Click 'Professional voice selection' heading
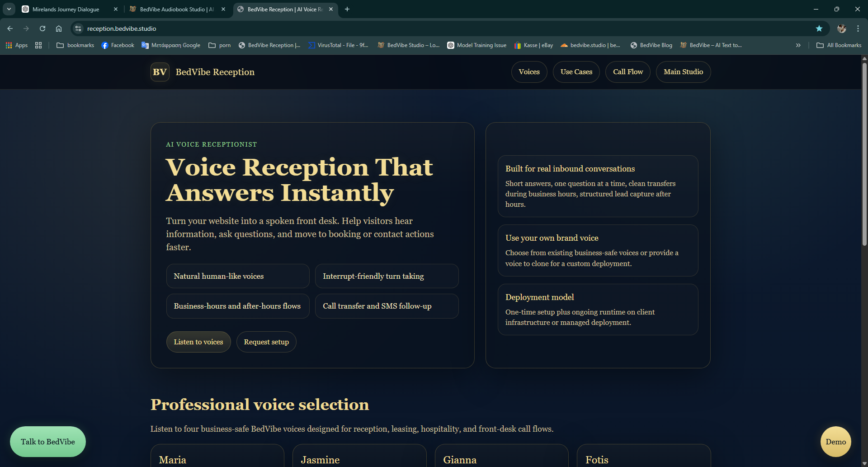 coord(260,405)
